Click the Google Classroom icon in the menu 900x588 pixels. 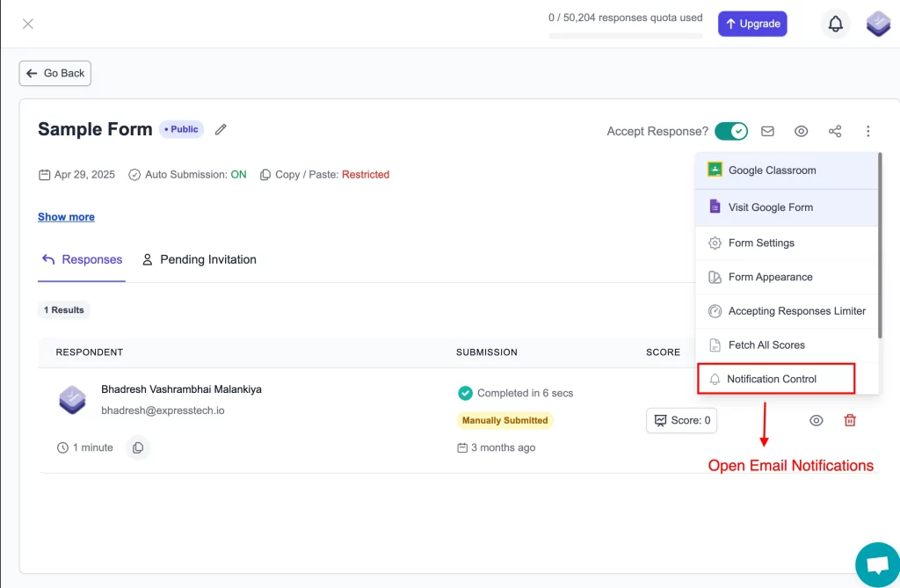point(716,170)
